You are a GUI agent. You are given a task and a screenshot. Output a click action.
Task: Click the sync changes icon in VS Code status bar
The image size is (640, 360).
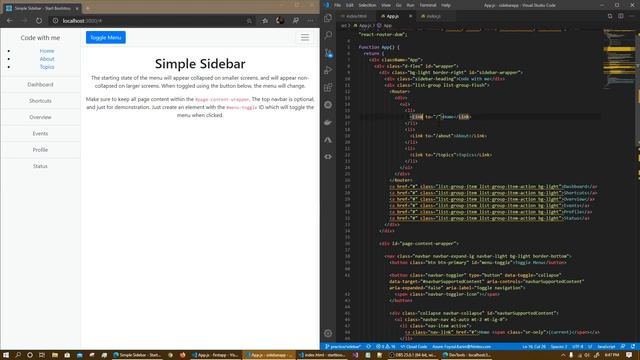[x=369, y=347]
